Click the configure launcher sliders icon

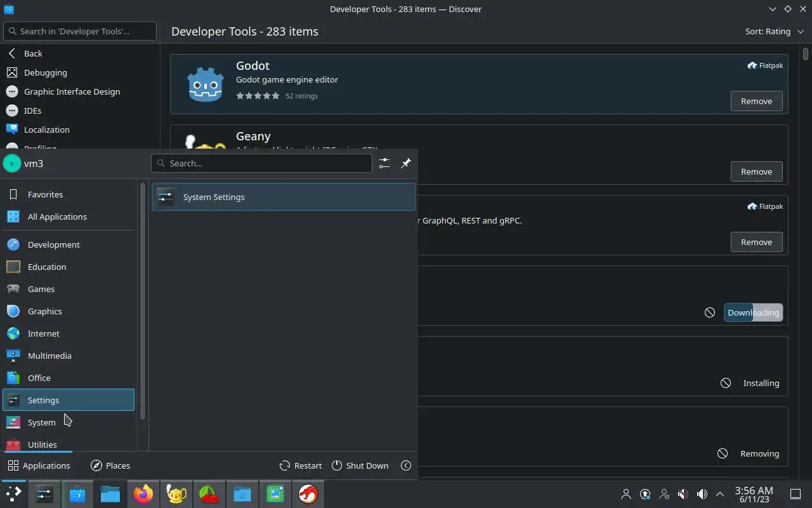point(384,163)
